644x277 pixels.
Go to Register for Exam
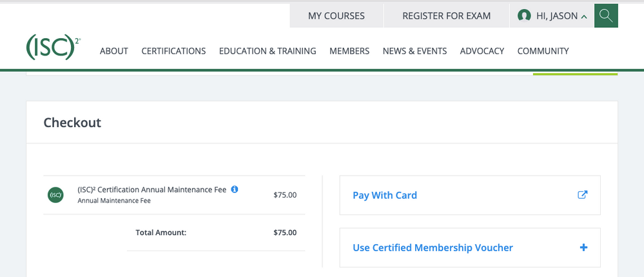tap(446, 15)
